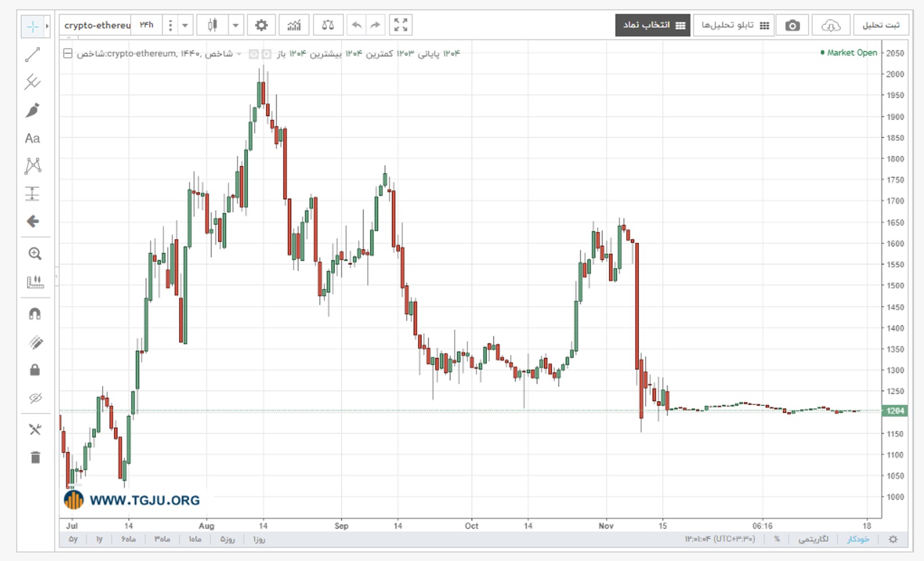Delete drawings with the trash icon
The image size is (924, 561).
click(x=35, y=457)
